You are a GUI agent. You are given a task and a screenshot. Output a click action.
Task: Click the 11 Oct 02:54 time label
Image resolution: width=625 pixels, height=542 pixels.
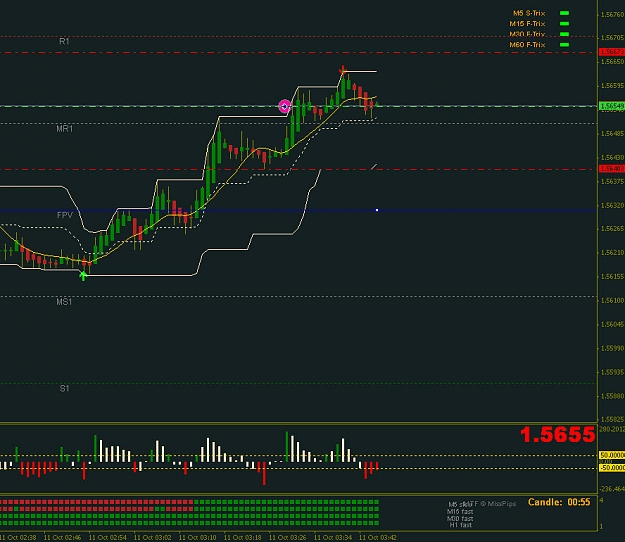point(108,538)
